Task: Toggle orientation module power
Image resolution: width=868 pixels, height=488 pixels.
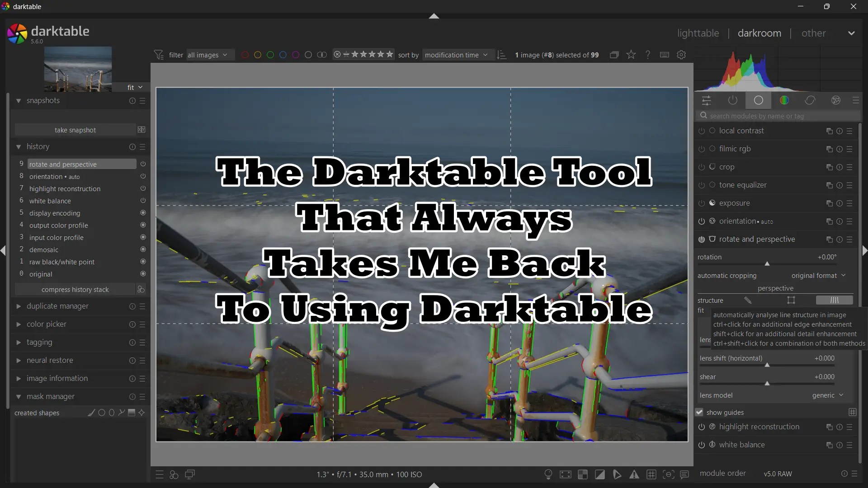Action: 702,221
